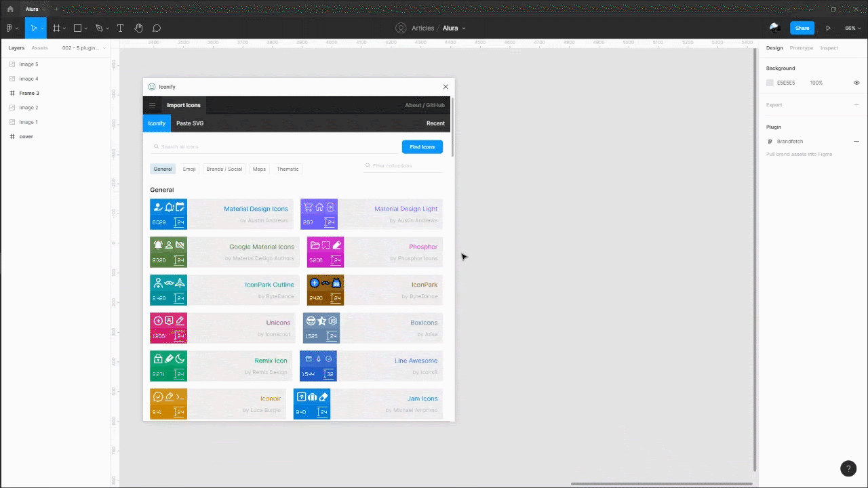
Task: Add export setting with plus icon
Action: tap(856, 105)
